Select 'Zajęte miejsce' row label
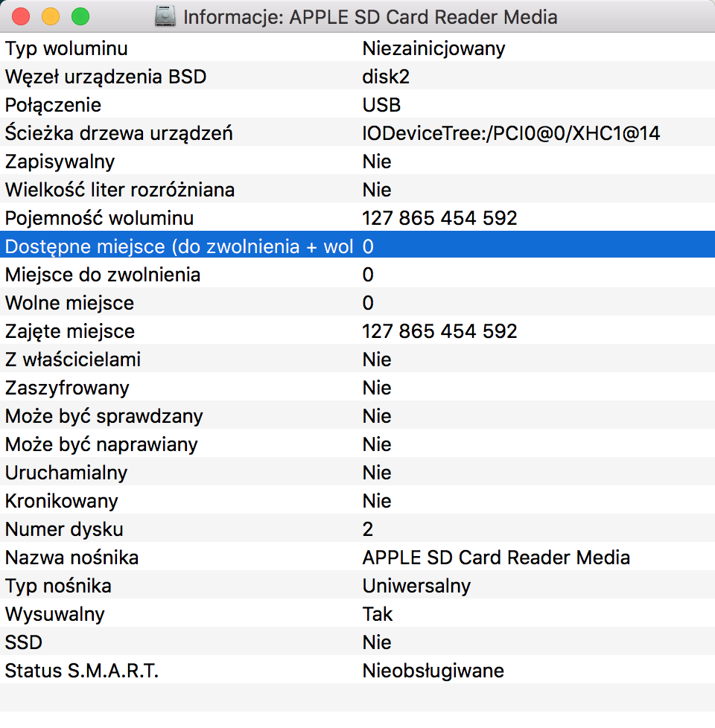 pos(70,331)
